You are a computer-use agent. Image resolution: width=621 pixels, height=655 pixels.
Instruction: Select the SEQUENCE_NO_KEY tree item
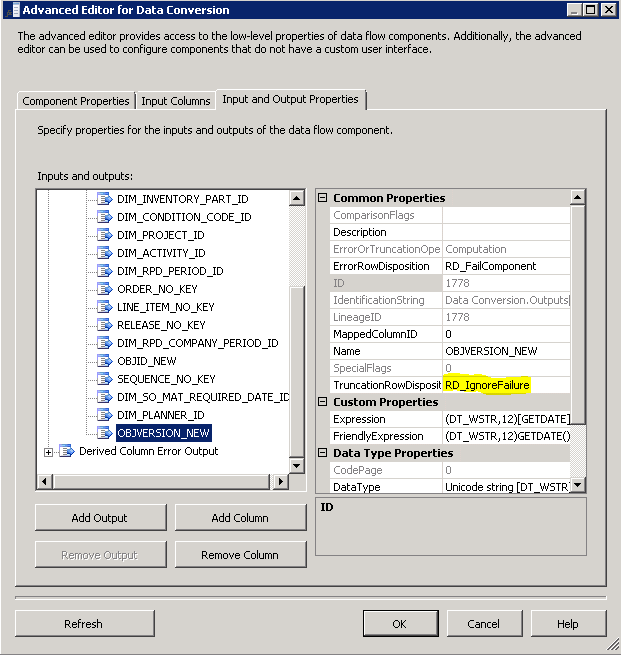166,379
